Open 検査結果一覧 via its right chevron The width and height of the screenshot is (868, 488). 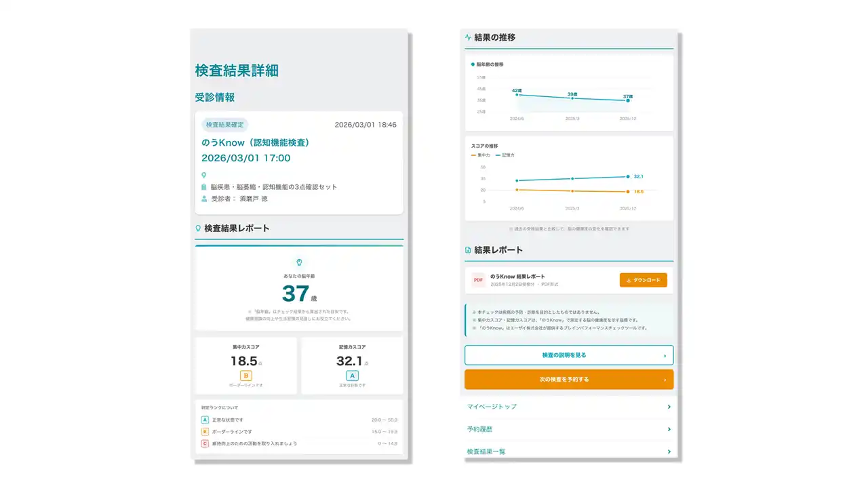tap(669, 451)
